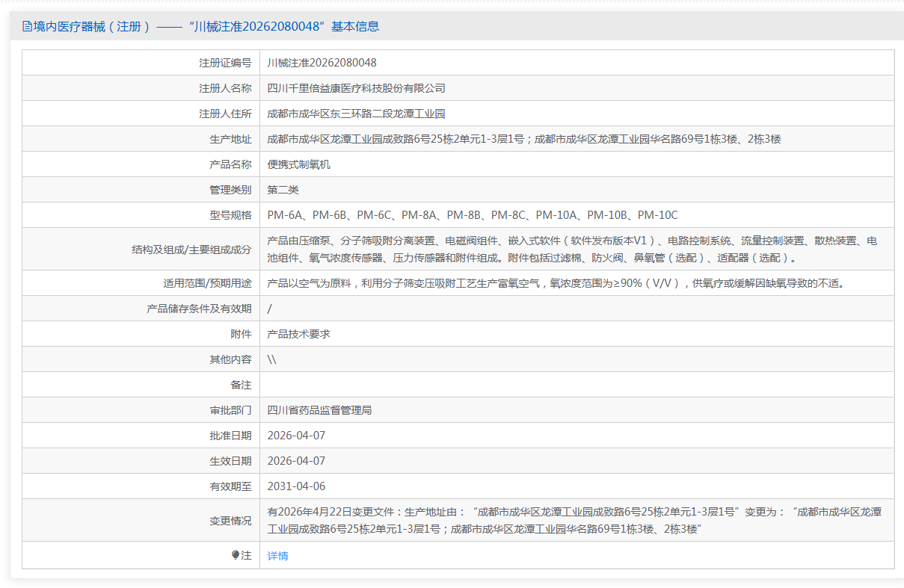The height and width of the screenshot is (588, 904).
Task: Select address 成都市成华区东三环路二段龙潭工业园
Action: [x=357, y=114]
